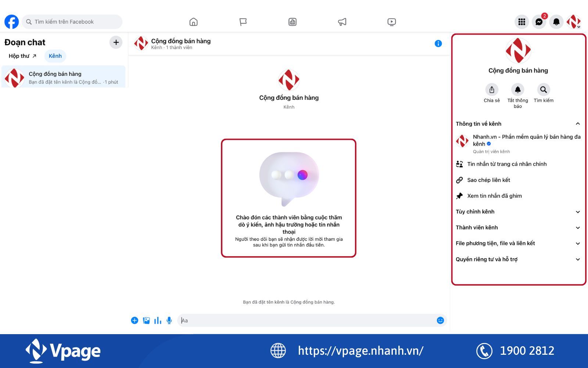Viewport: 588px width, 368px height.
Task: Open the account profile avatar menu
Action: pos(574,22)
